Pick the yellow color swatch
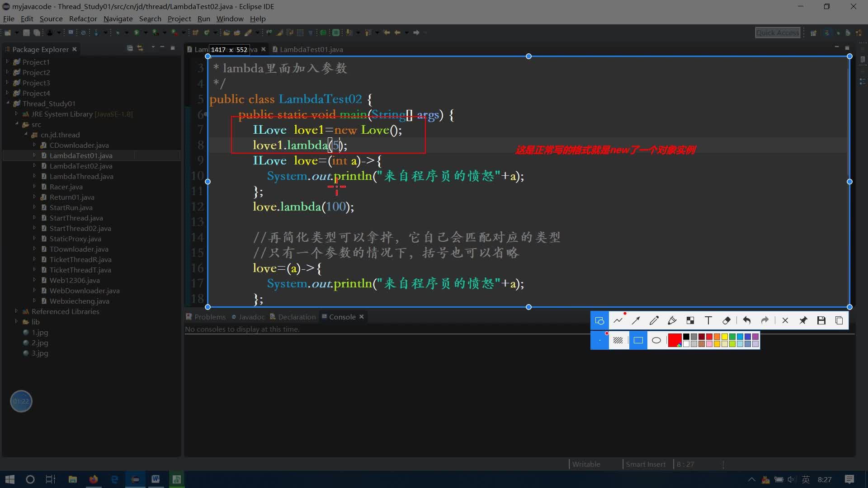Viewport: 868px width, 488px height. (x=725, y=337)
